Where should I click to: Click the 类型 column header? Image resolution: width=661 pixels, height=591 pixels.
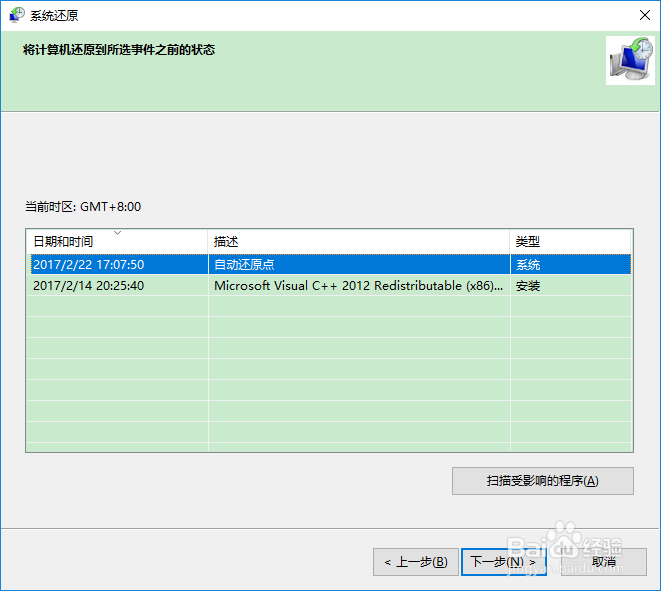570,242
